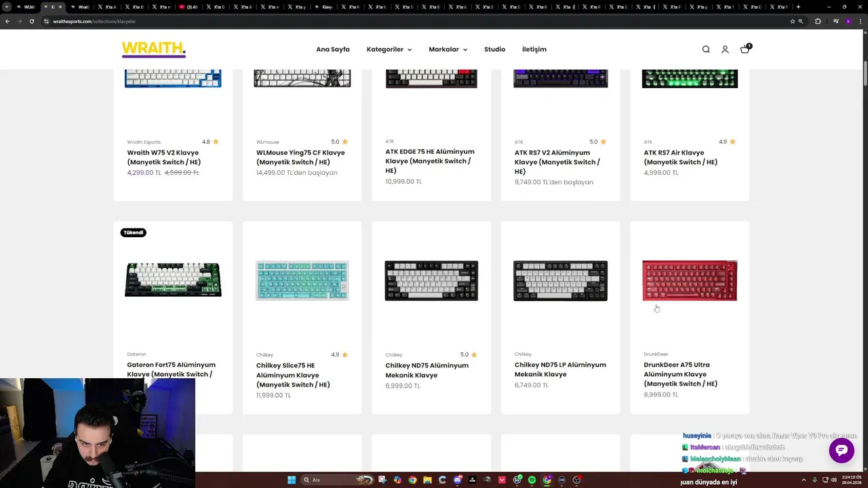The width and height of the screenshot is (868, 488).
Task: Click the star rating beside Chilkey Slice75 HE
Action: point(339,354)
